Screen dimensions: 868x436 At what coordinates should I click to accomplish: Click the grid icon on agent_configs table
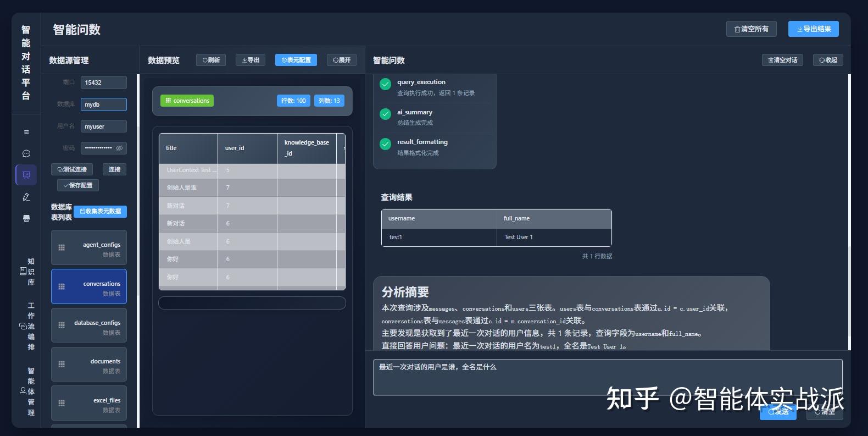[62, 247]
